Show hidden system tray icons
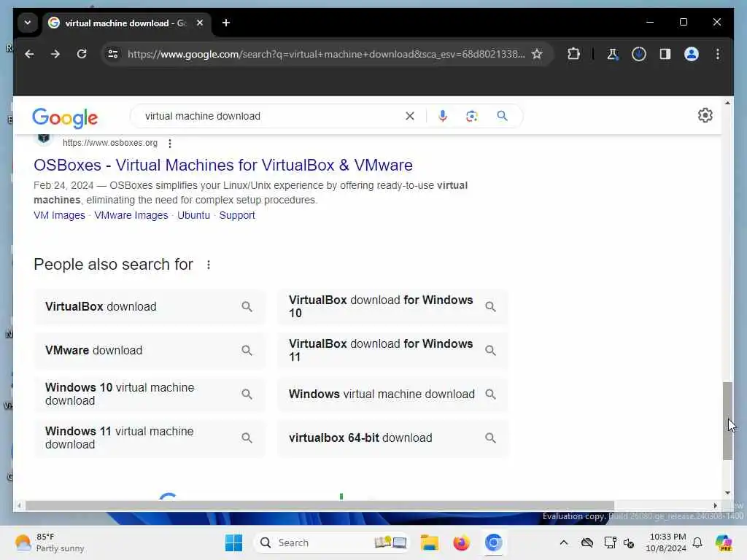This screenshot has height=560, width=747. coord(564,542)
